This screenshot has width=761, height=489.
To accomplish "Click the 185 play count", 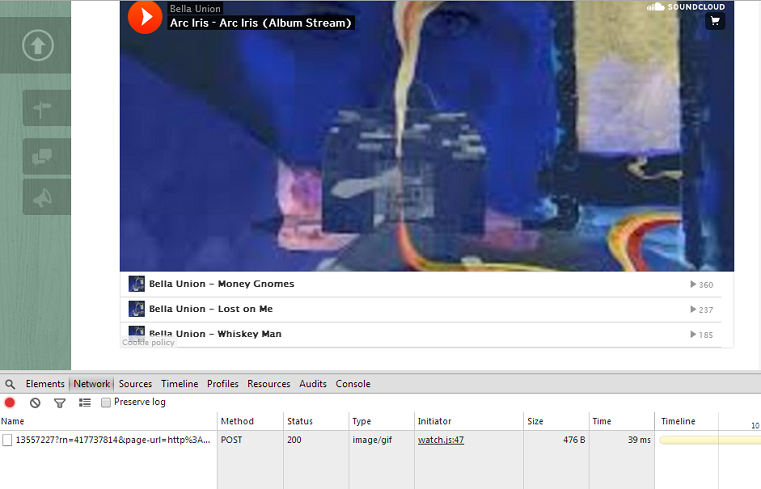I will coord(702,335).
